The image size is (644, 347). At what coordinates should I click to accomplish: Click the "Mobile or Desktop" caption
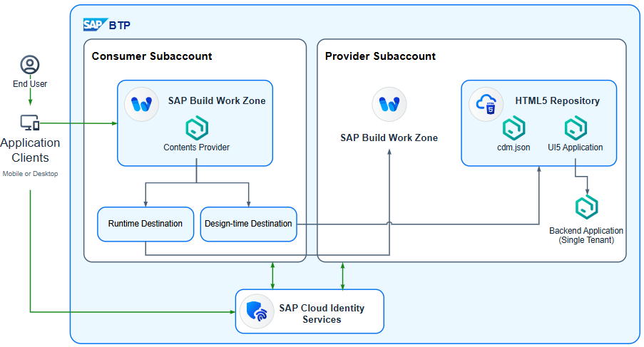pos(30,174)
